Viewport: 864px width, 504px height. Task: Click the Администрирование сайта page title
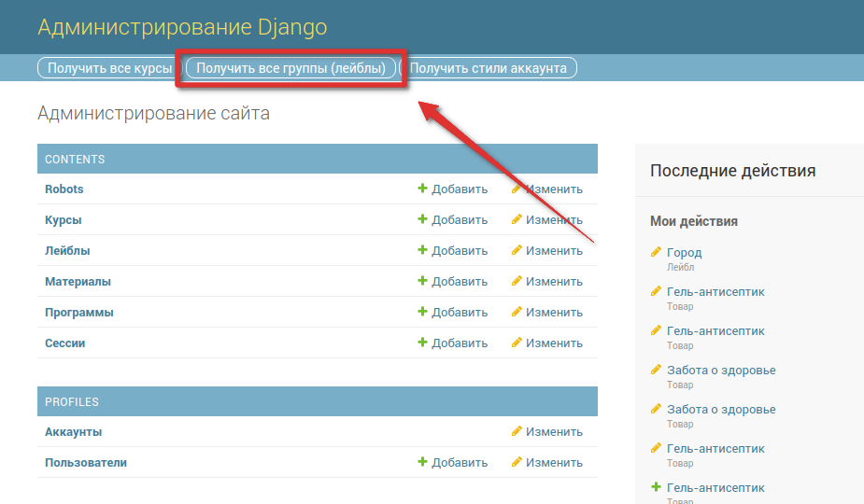click(154, 113)
